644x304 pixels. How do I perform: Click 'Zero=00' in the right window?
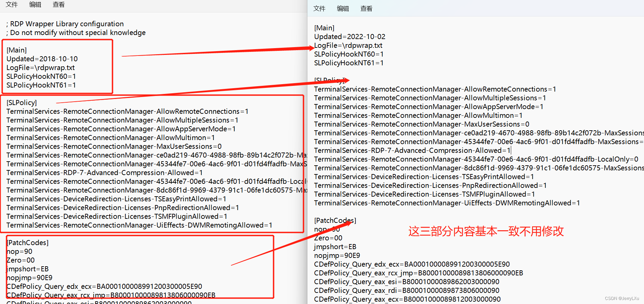(328, 238)
